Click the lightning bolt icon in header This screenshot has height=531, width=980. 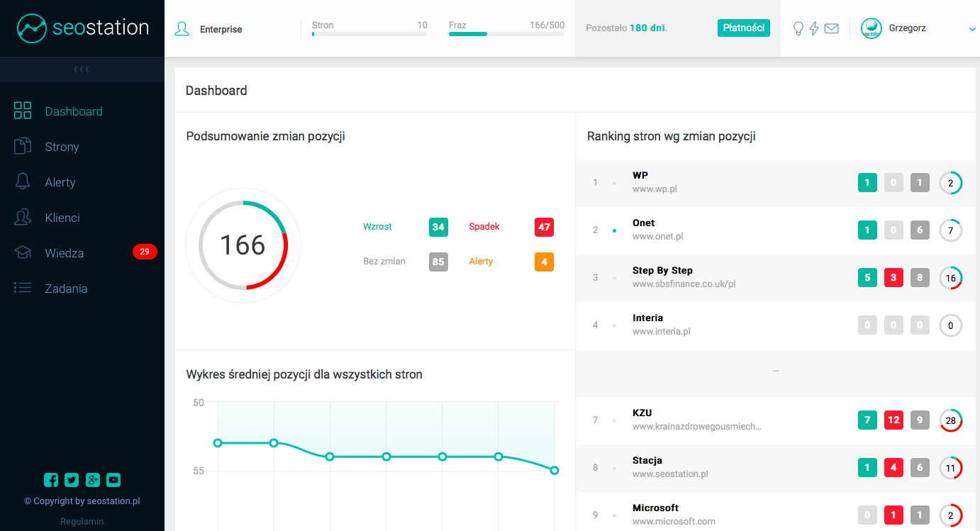point(814,28)
